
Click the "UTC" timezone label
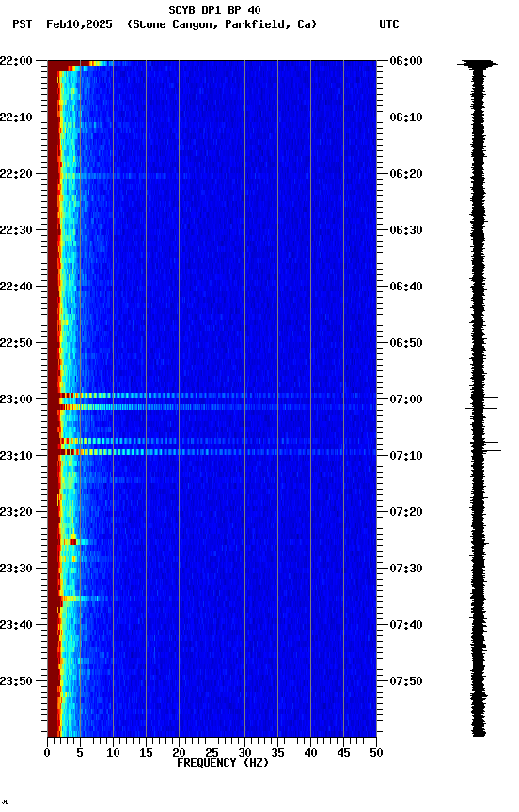point(389,24)
